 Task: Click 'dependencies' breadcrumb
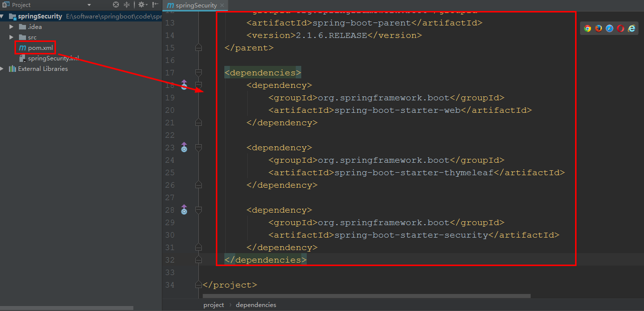tap(256, 305)
